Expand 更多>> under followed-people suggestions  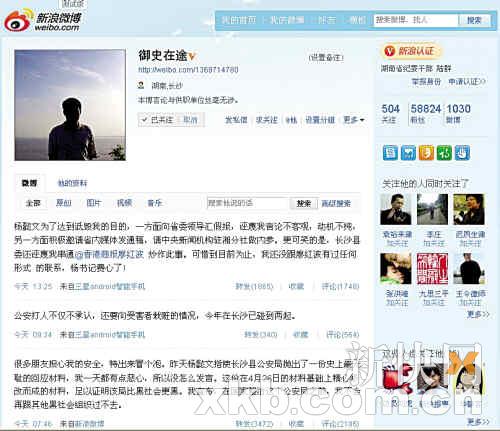(x=478, y=314)
